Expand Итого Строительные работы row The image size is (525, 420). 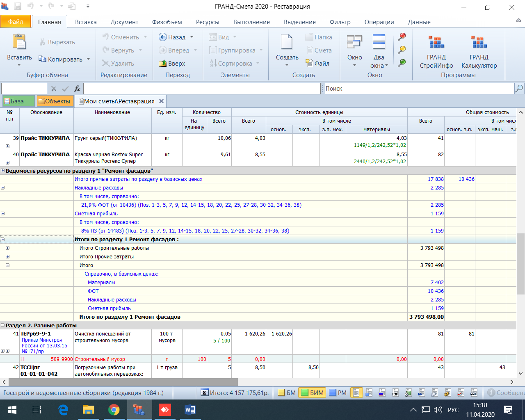7,248
